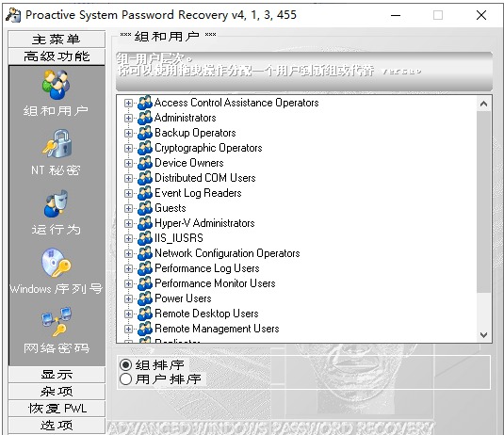Click Access Control Assistance Operators group icon
The height and width of the screenshot is (435, 504).
pos(145,103)
